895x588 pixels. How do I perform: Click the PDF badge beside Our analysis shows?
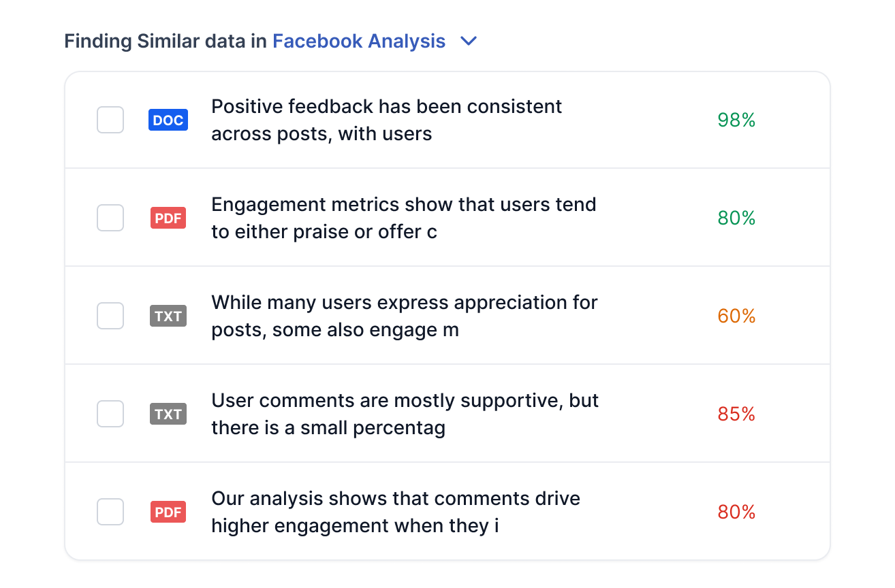pyautogui.click(x=168, y=512)
